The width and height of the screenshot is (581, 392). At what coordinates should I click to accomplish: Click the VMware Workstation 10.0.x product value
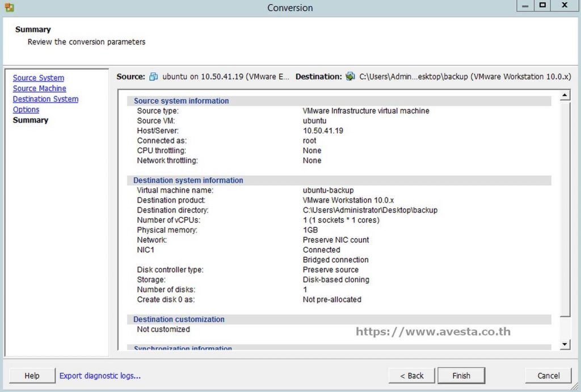[348, 200]
